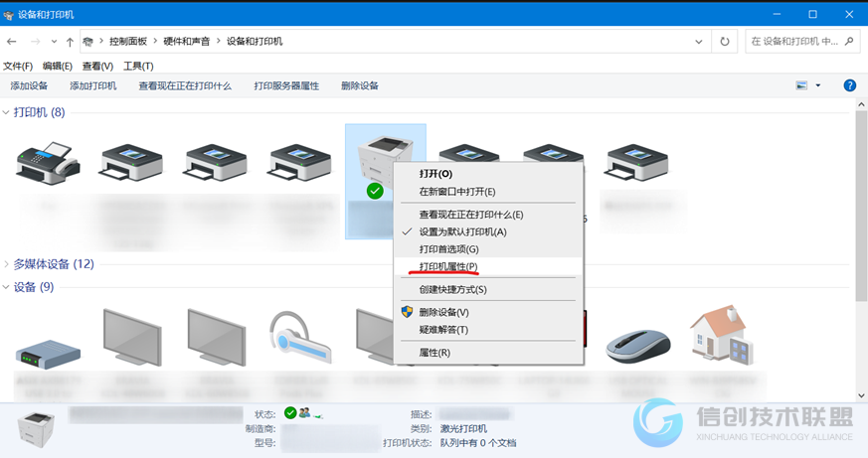Click 查看现在正在打印什么 toolbar button
The width and height of the screenshot is (868, 458).
pos(185,85)
